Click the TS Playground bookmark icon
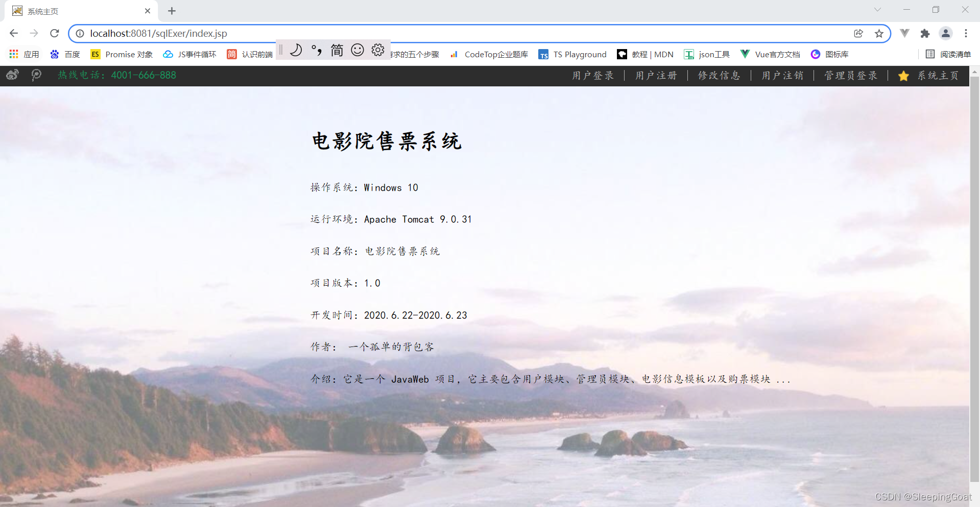Image resolution: width=980 pixels, height=507 pixels. pos(543,54)
